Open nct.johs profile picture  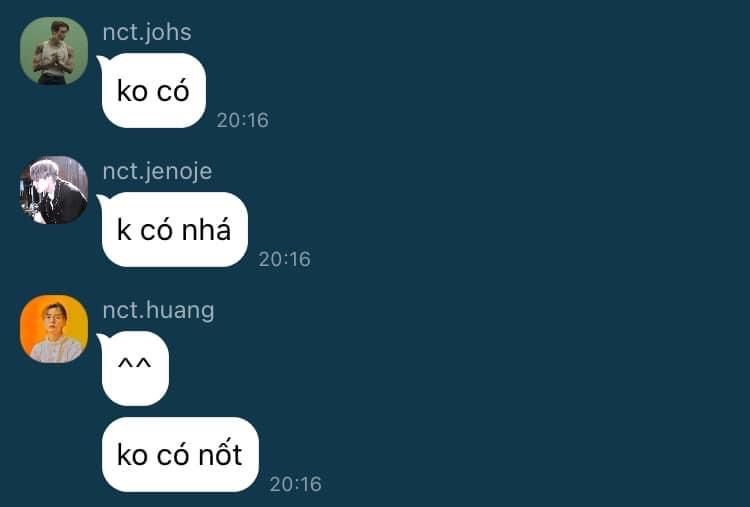pos(54,51)
